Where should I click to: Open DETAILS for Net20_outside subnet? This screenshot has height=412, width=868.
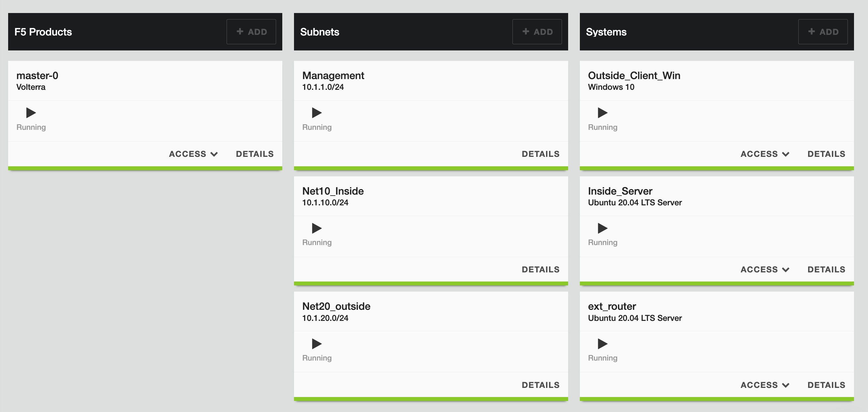click(540, 385)
